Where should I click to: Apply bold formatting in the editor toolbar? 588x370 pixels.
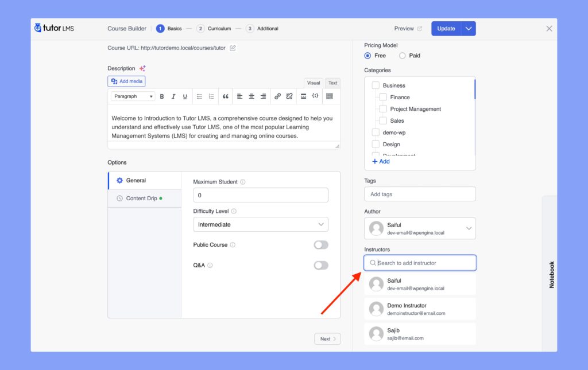click(162, 96)
